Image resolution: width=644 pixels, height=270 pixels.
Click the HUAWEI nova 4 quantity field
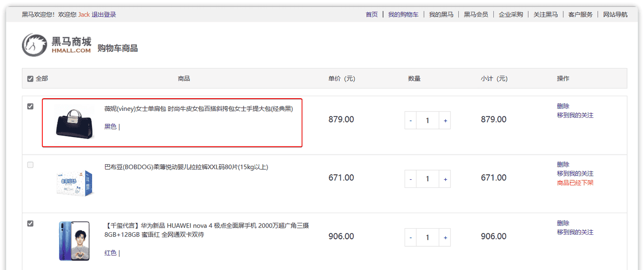(428, 237)
